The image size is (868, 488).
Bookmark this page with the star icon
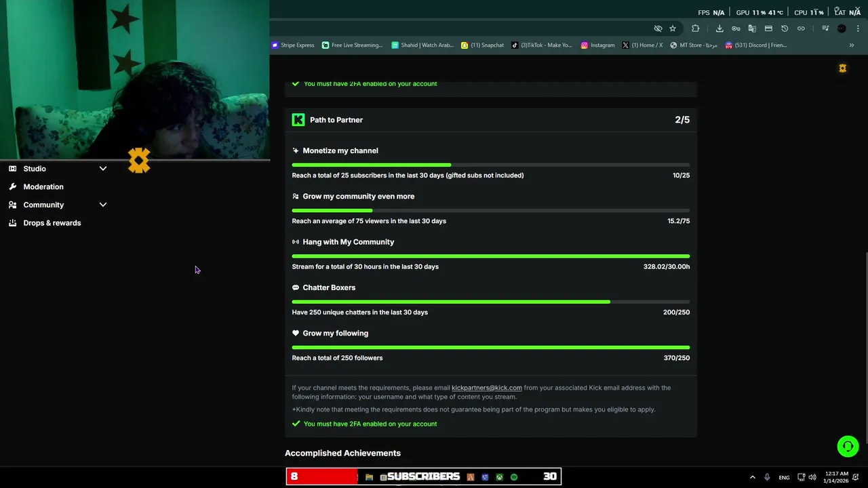[673, 28]
